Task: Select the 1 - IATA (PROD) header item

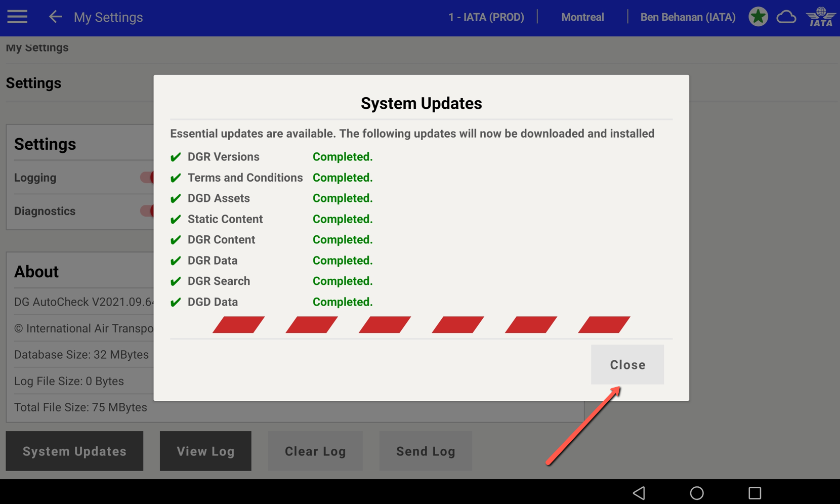Action: point(486,17)
